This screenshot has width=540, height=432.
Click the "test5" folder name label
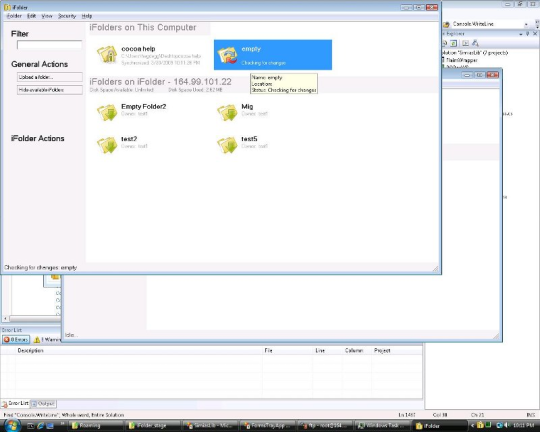click(x=249, y=139)
